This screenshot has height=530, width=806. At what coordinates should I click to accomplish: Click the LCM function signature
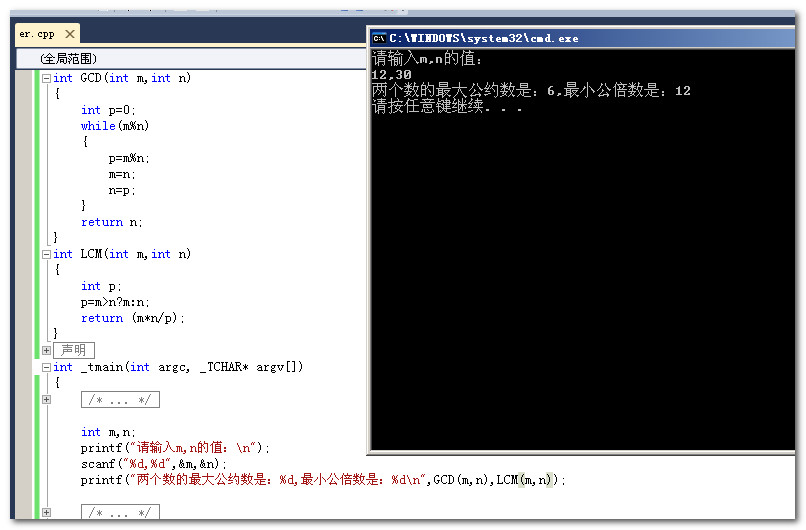point(122,254)
